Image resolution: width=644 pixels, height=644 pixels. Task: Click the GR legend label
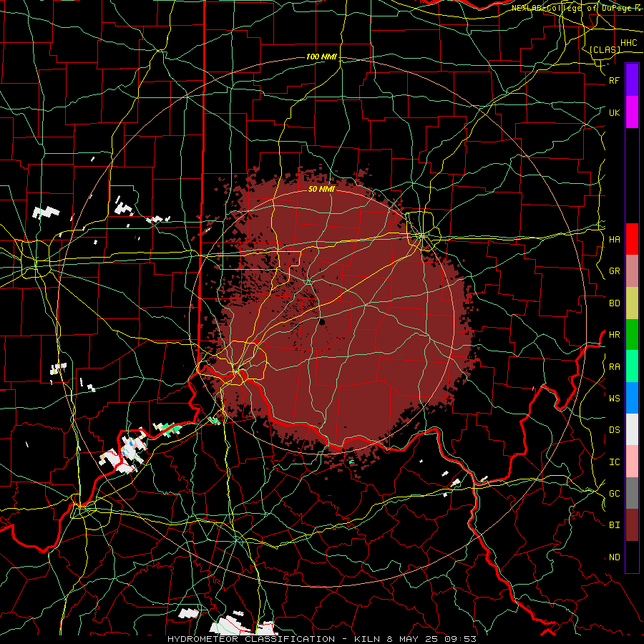pyautogui.click(x=614, y=271)
